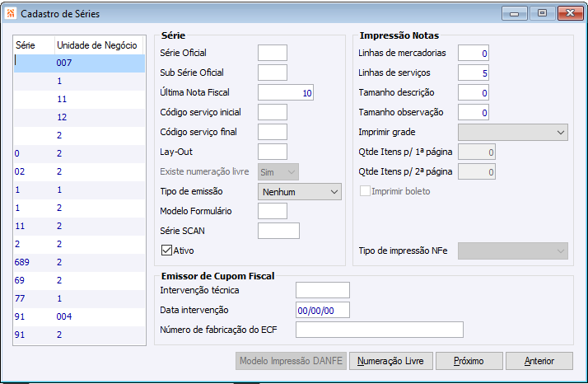
Task: Click the Intervenção técnica input field
Action: click(x=323, y=290)
